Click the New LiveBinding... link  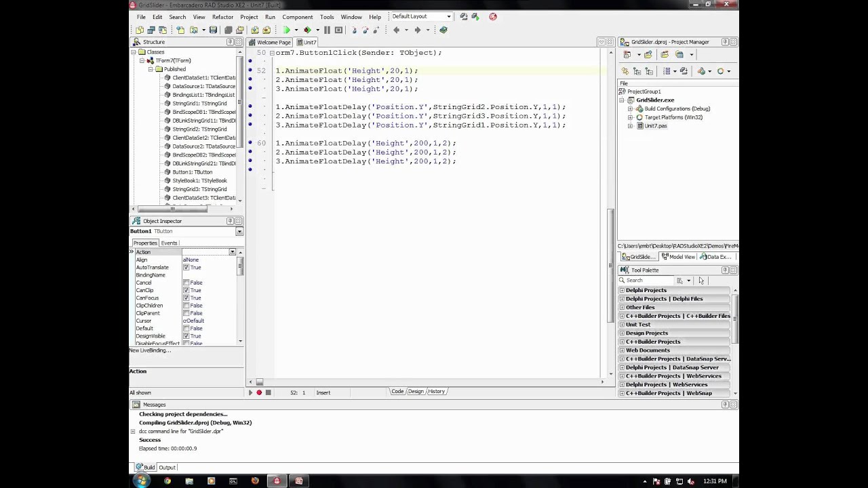151,350
